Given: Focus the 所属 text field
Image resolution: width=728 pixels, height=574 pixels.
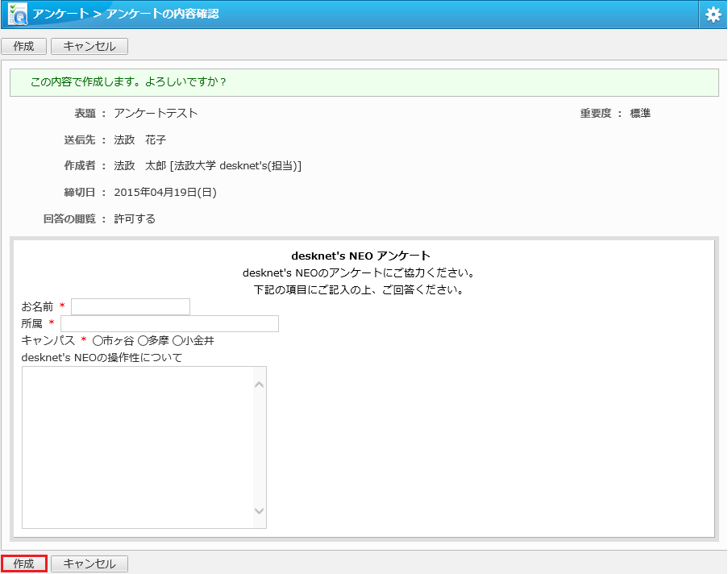Looking at the screenshot, I should [x=169, y=324].
